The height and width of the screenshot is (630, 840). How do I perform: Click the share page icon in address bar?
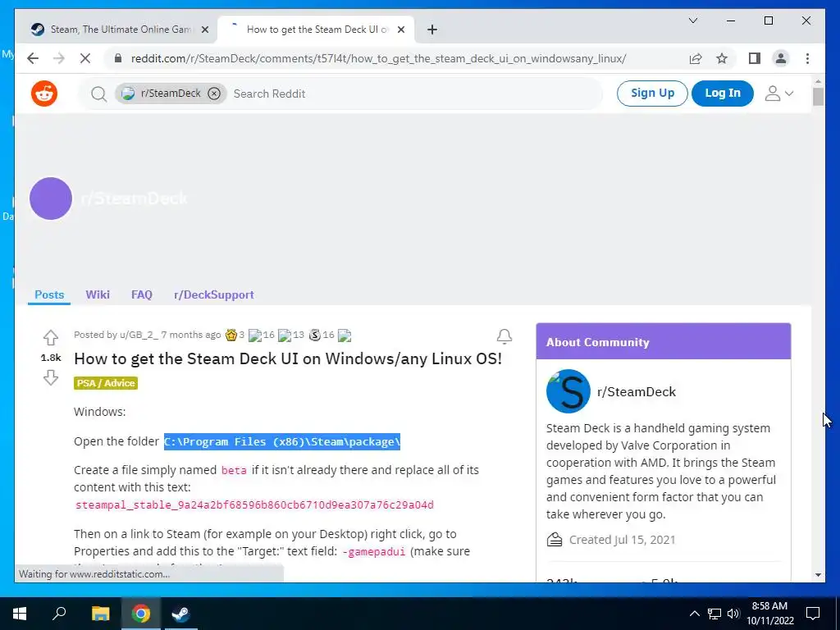tap(696, 58)
